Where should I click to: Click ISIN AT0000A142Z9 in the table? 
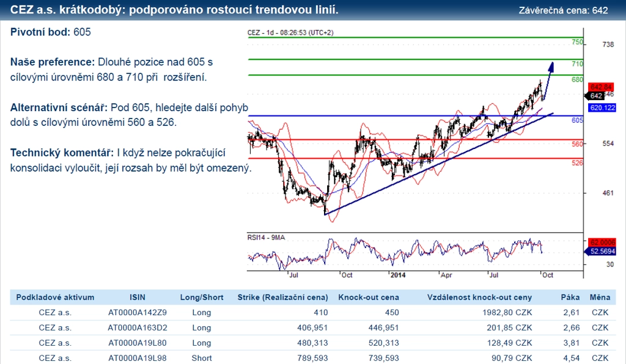tap(138, 313)
